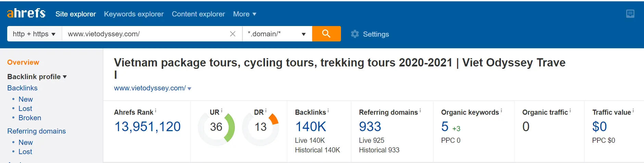Click the info icon beside DR
644x163 pixels.
[266, 110]
